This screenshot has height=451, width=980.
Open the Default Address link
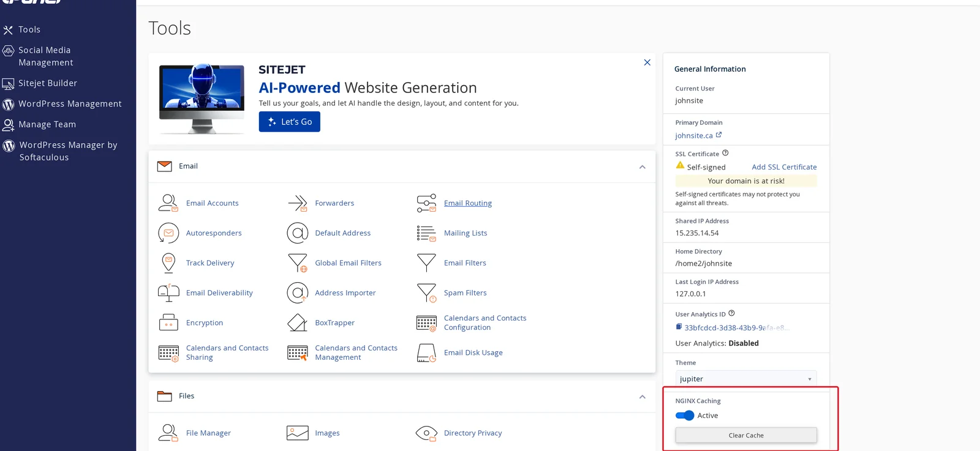tap(343, 233)
